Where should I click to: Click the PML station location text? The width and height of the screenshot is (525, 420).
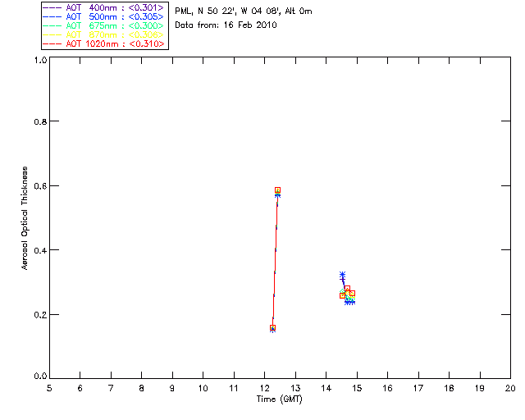tap(244, 11)
